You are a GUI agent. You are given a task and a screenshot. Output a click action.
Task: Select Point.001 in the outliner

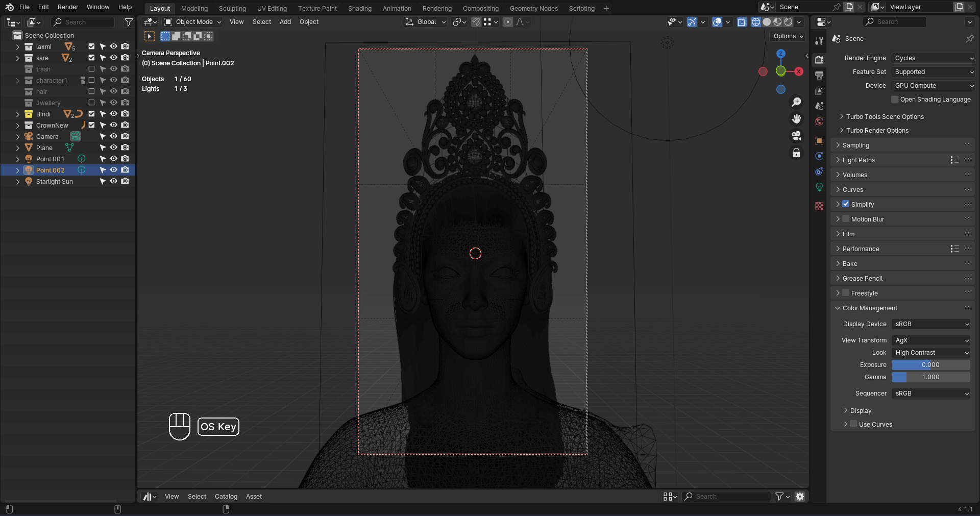pos(50,159)
